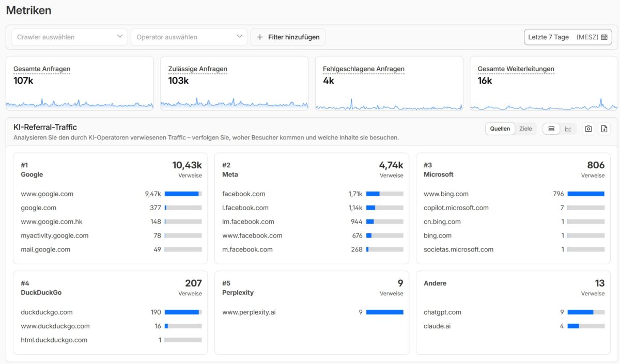Click the #1 Google card heading
The width and height of the screenshot is (620, 364).
pyautogui.click(x=32, y=170)
